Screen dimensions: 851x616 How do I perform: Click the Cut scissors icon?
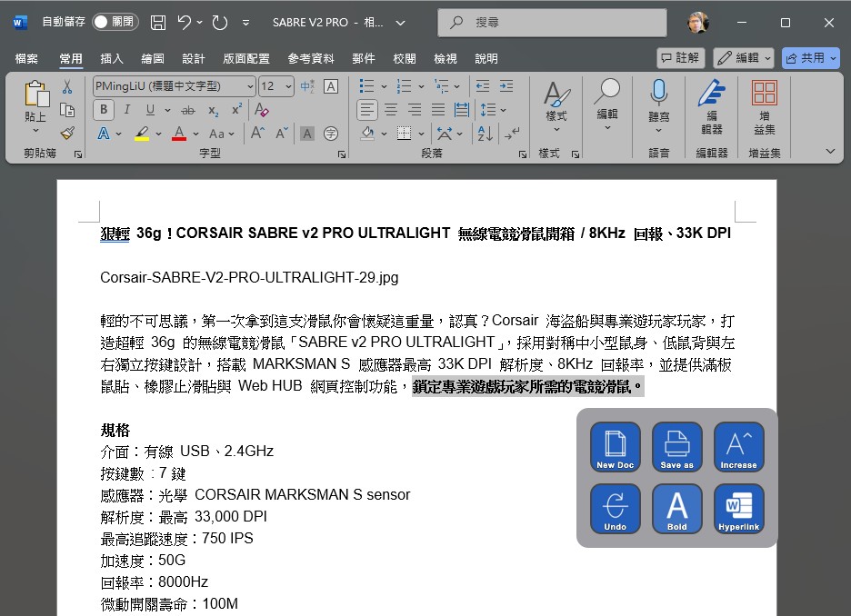click(67, 87)
